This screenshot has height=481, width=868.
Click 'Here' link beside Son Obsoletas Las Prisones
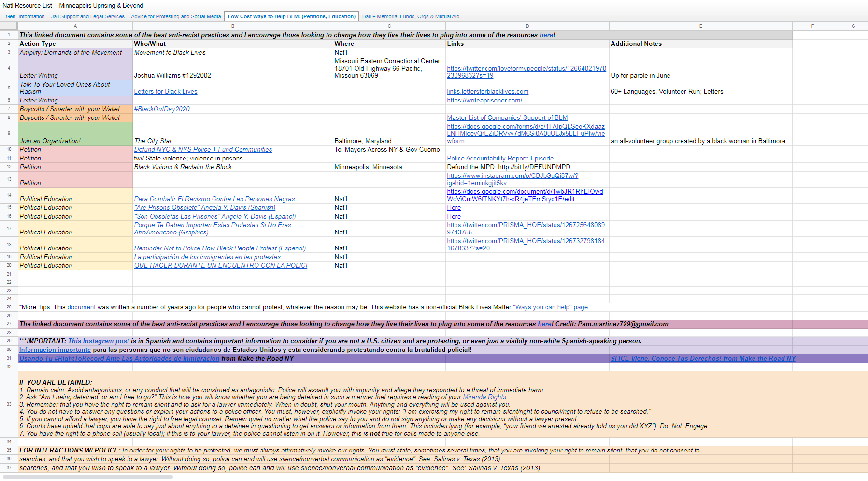click(454, 217)
